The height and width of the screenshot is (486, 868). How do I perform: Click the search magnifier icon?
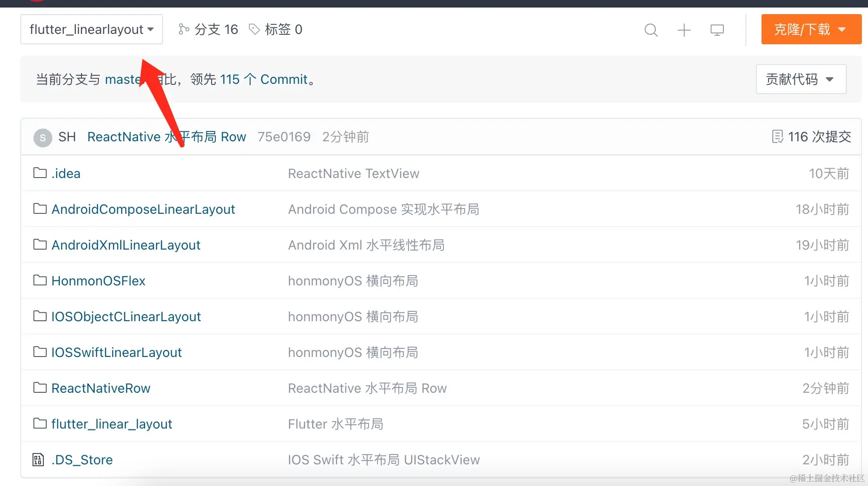coord(651,30)
